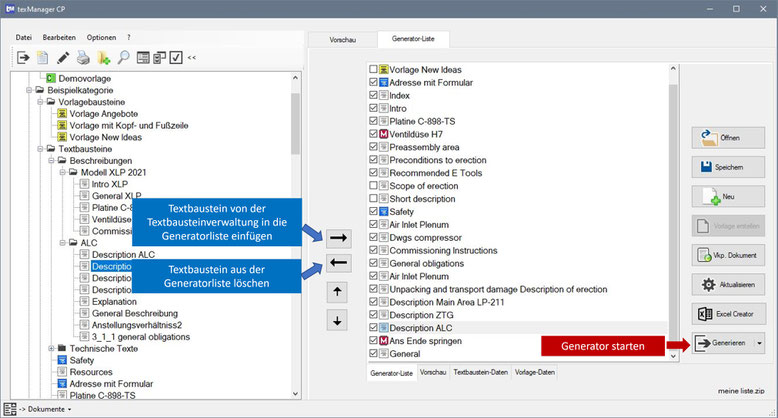Screen dimensions: 778x418
Task: Click the down arrow move button
Action: (x=337, y=321)
